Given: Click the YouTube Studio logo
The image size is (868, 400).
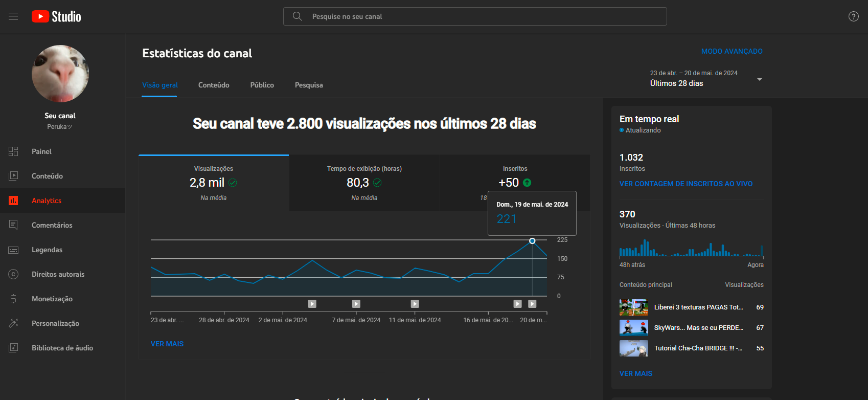Looking at the screenshot, I should [x=56, y=16].
